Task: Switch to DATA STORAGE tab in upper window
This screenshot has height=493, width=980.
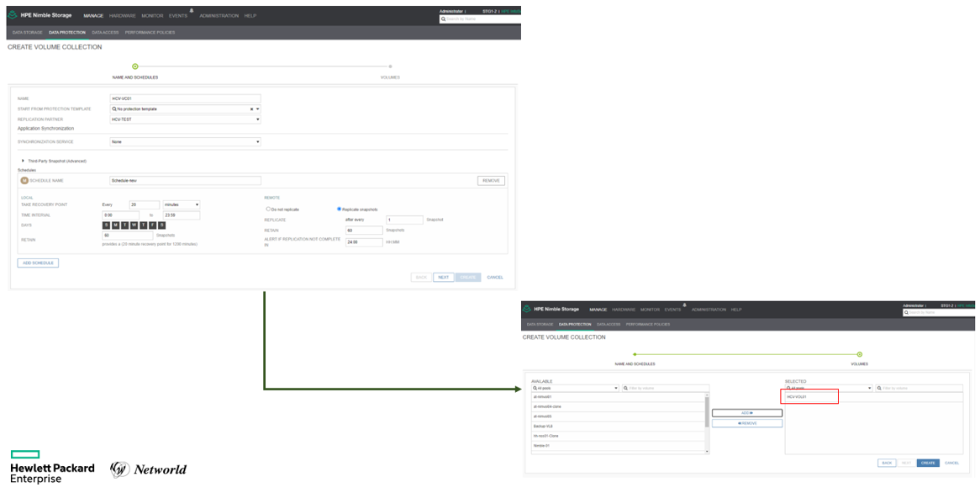Action: point(28,33)
